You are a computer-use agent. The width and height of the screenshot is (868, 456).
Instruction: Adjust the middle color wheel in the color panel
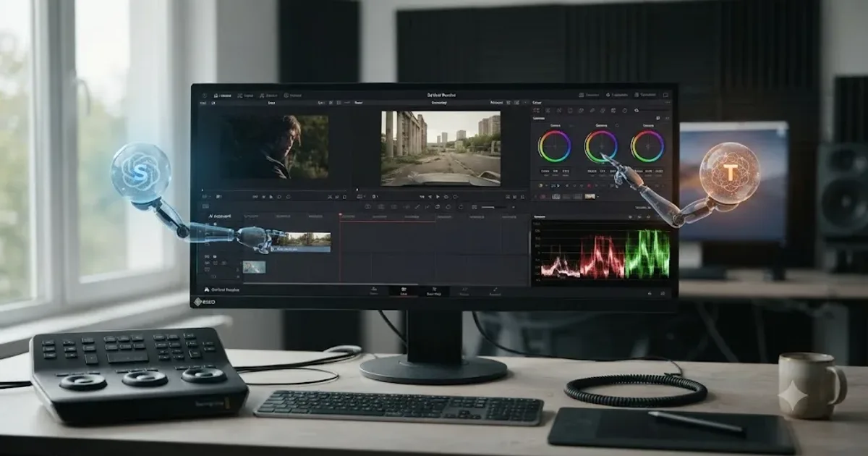(x=601, y=146)
